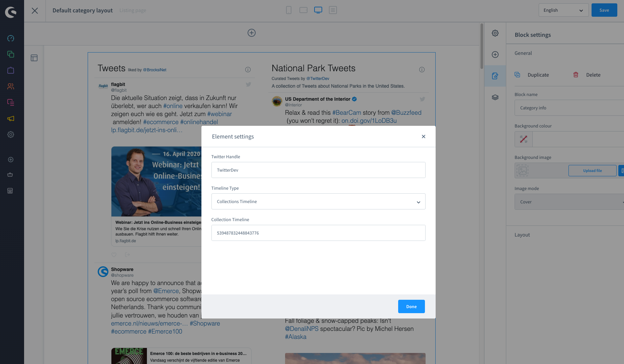Screen dimensions: 624x364
Task: Click Twitter bird icon on Interior tweet
Action: click(x=422, y=99)
